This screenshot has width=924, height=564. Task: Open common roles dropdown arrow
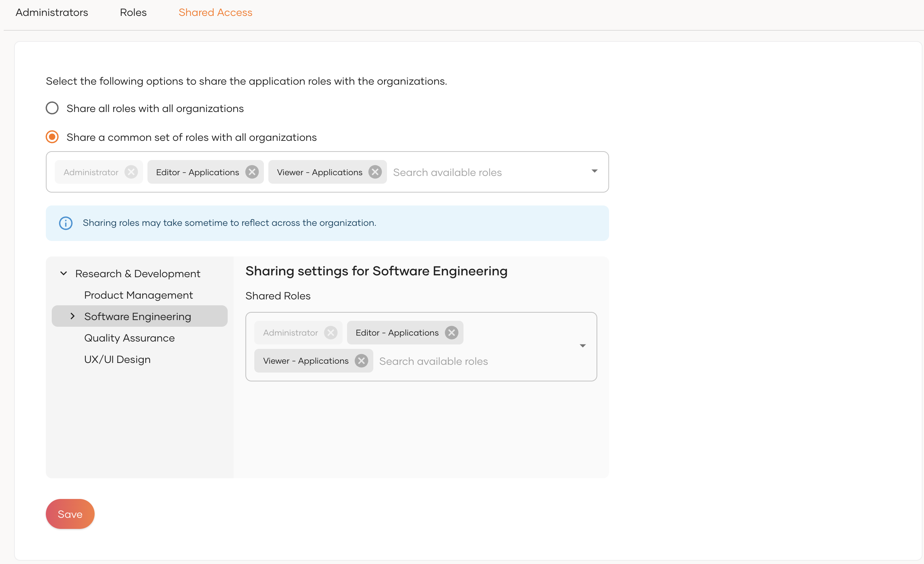[x=594, y=171]
